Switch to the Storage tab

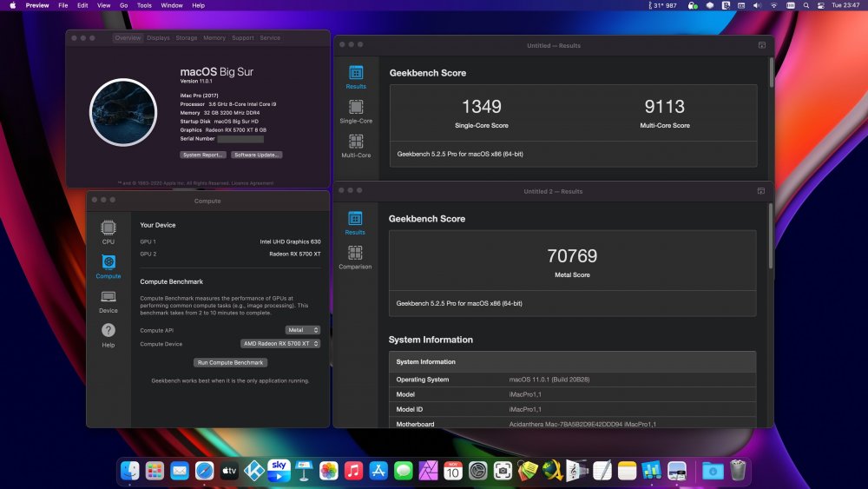click(x=187, y=37)
